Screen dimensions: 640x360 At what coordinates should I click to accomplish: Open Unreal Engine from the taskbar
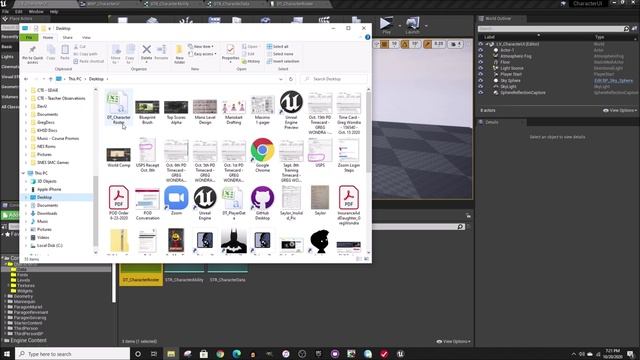tap(400, 353)
